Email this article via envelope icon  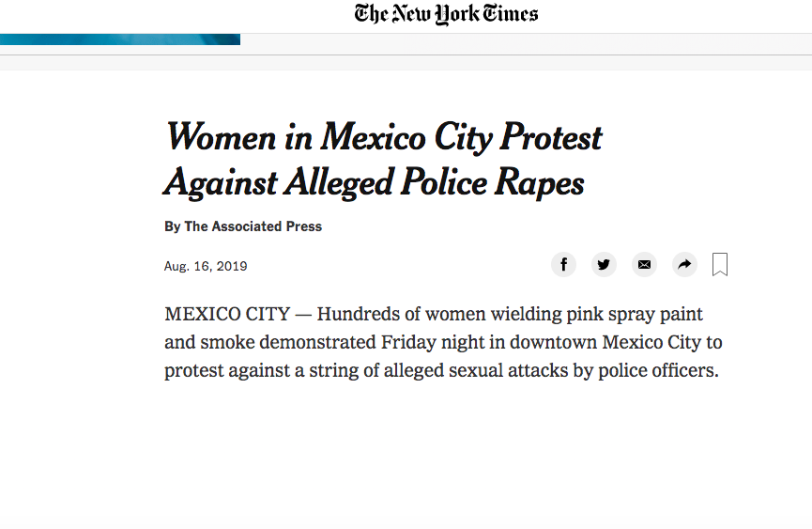pyautogui.click(x=644, y=265)
